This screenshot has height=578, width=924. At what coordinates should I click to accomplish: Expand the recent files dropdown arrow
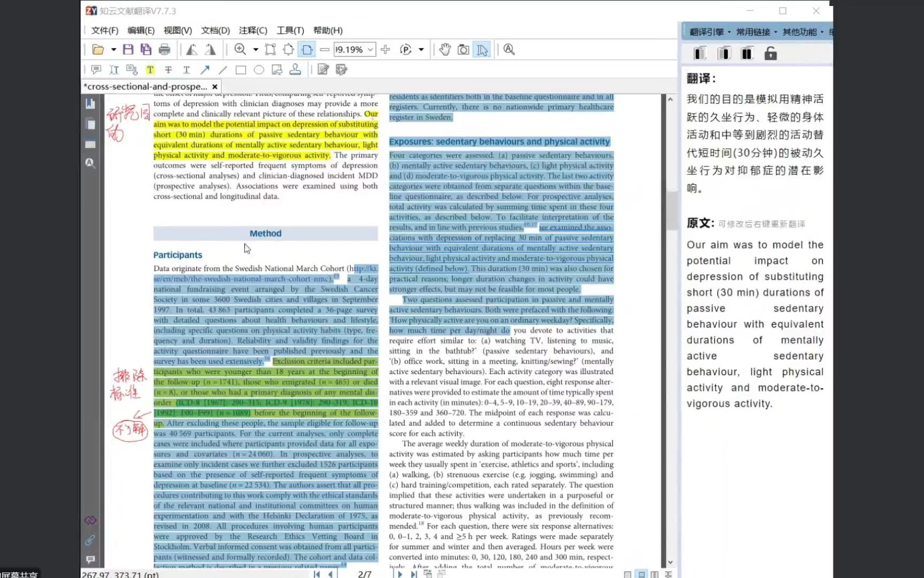[x=113, y=50]
